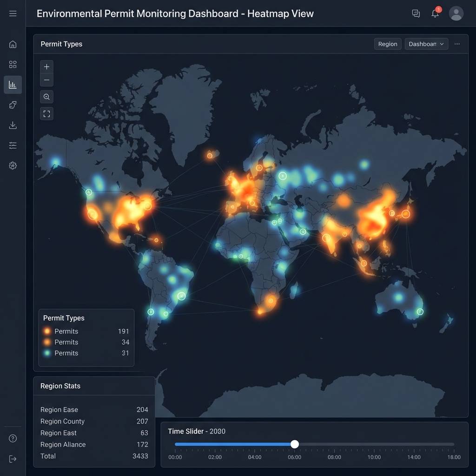Image resolution: width=476 pixels, height=476 pixels.
Task: Expand the Dashboard dropdown
Action: coord(426,44)
